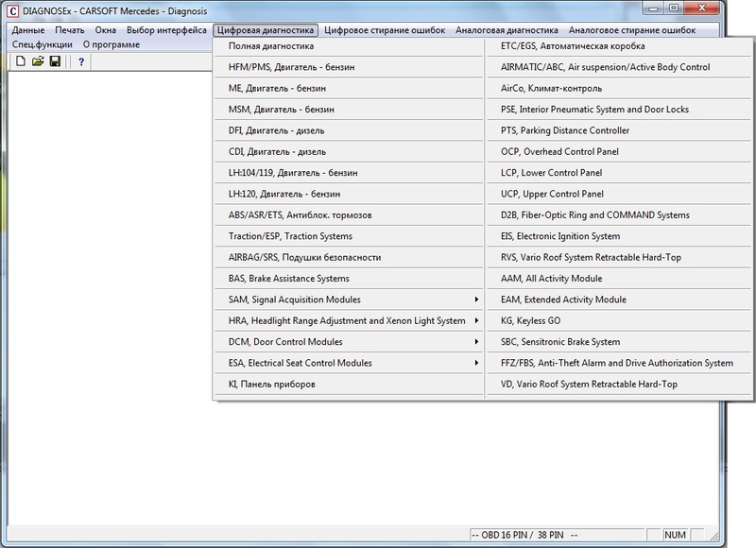Expand SAM Signal Acquisition Modules submenu arrow
This screenshot has height=548, width=756.
point(476,300)
